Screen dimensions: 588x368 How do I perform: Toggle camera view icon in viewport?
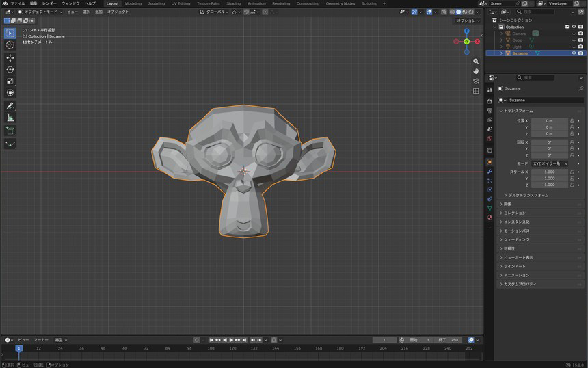click(476, 81)
